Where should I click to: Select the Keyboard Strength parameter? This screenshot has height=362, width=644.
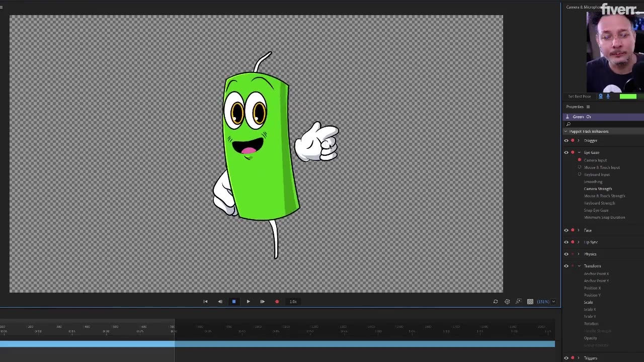click(599, 203)
